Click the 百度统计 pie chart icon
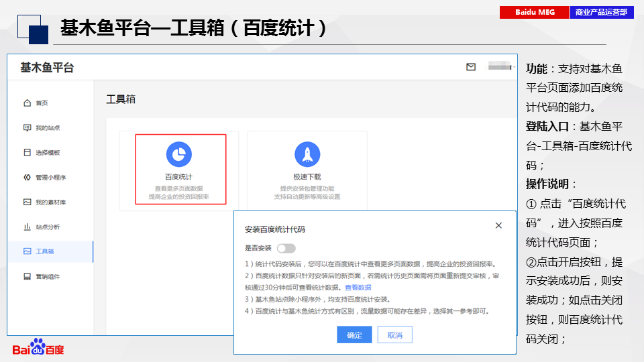 coord(178,154)
